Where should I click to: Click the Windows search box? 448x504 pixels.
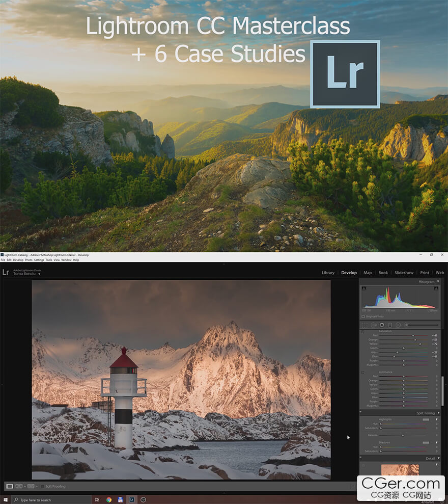51,500
